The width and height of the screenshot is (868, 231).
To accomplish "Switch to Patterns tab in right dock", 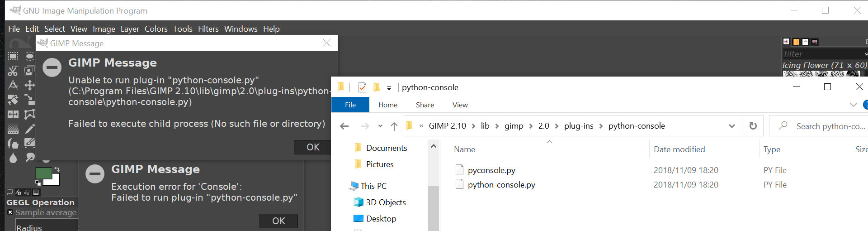I will coord(796,42).
